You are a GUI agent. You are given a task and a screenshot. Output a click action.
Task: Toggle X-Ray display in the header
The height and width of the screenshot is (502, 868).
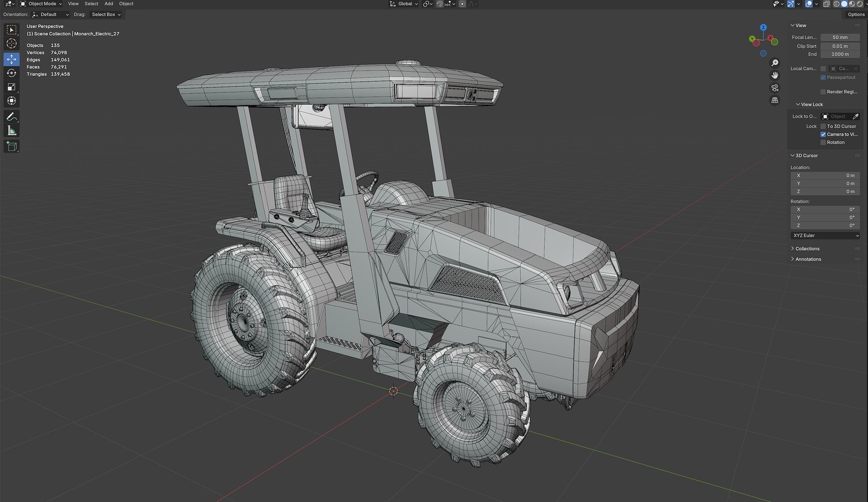coord(826,4)
